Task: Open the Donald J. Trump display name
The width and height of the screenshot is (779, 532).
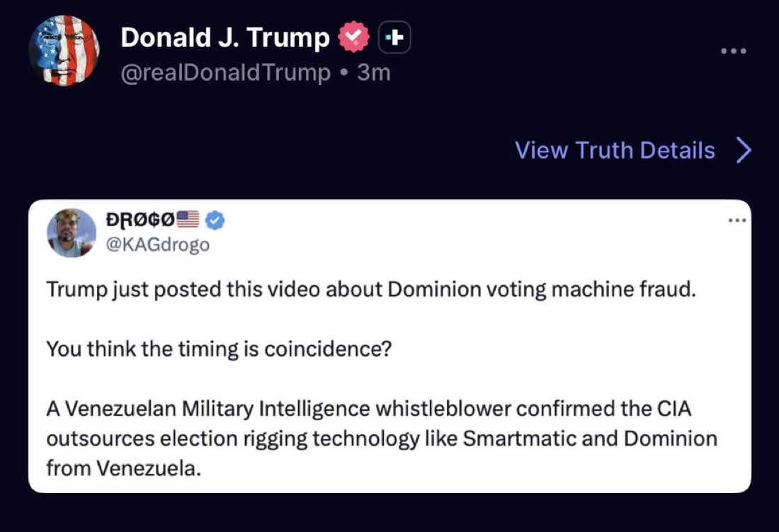Action: (225, 38)
